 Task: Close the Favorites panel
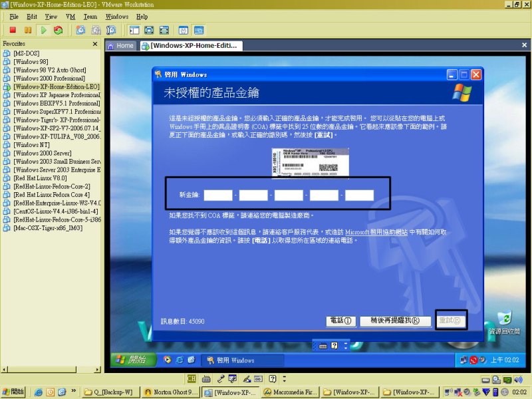[x=95, y=44]
